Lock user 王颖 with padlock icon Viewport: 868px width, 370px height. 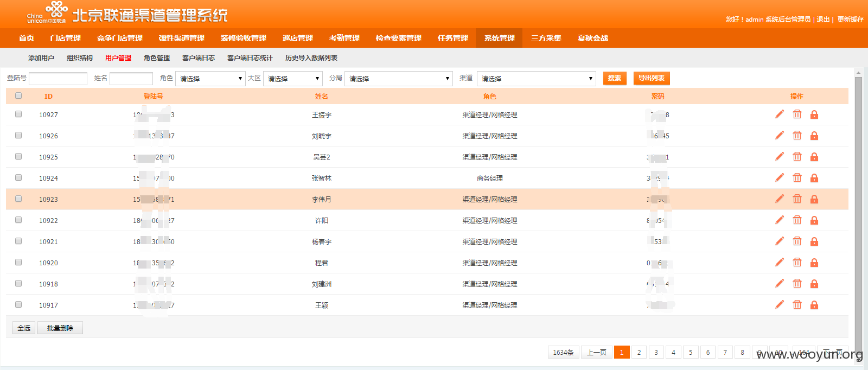[x=814, y=305]
